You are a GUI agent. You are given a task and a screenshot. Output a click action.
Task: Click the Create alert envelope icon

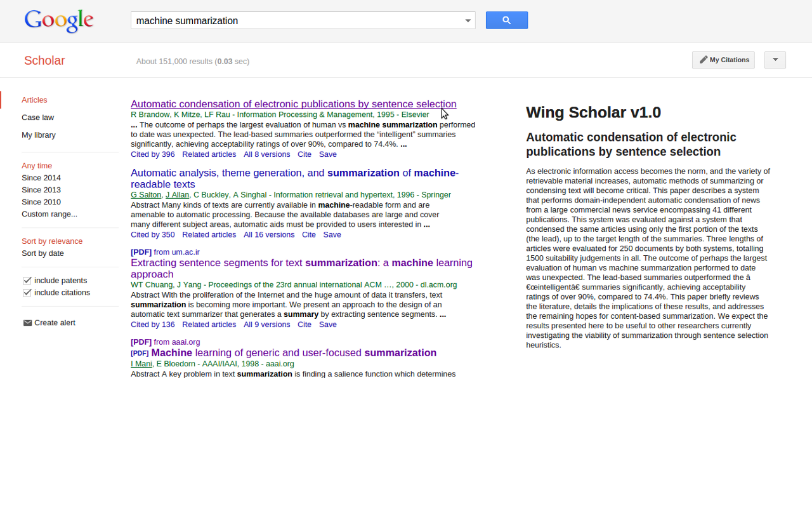pos(27,323)
